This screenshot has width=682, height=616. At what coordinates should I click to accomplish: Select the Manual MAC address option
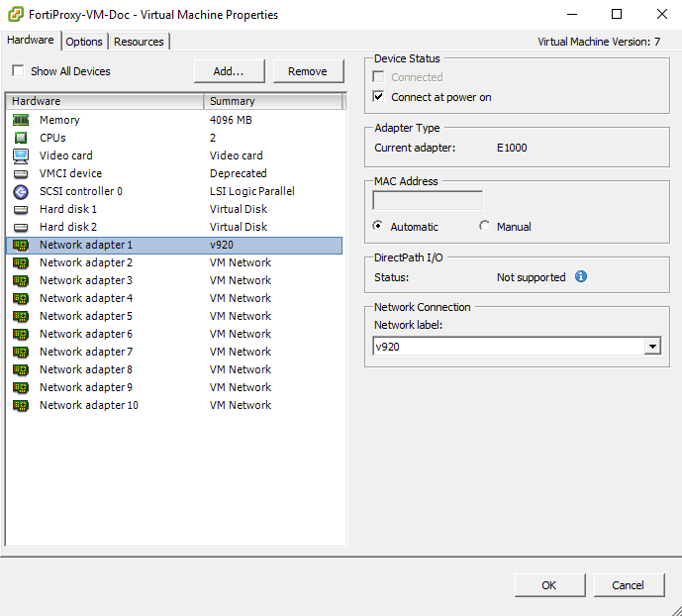[x=484, y=226]
